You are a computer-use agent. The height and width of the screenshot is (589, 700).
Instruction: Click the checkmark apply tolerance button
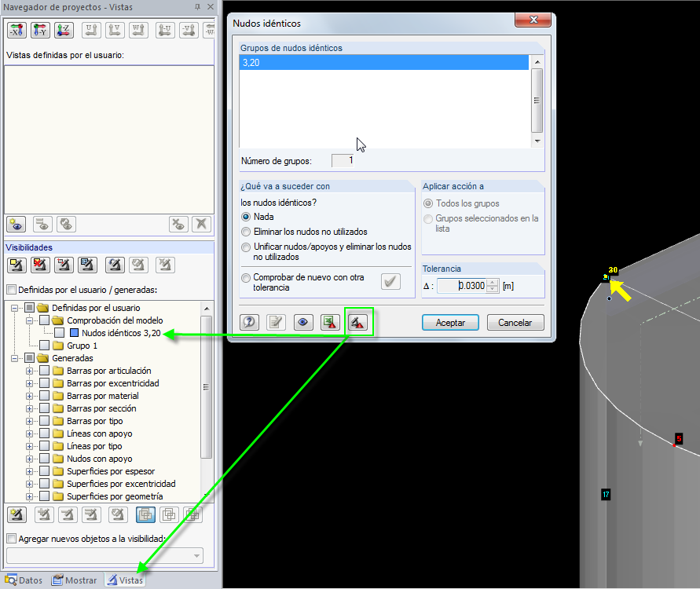pos(390,282)
